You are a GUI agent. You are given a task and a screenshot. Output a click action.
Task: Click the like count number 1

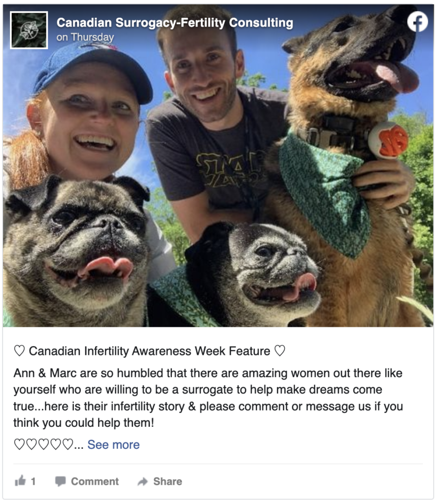click(x=33, y=481)
